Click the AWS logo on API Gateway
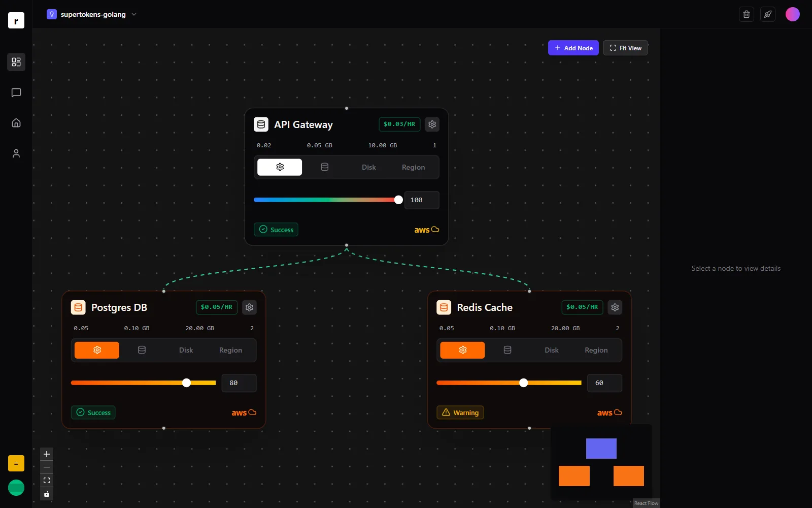The image size is (812, 508). click(427, 230)
